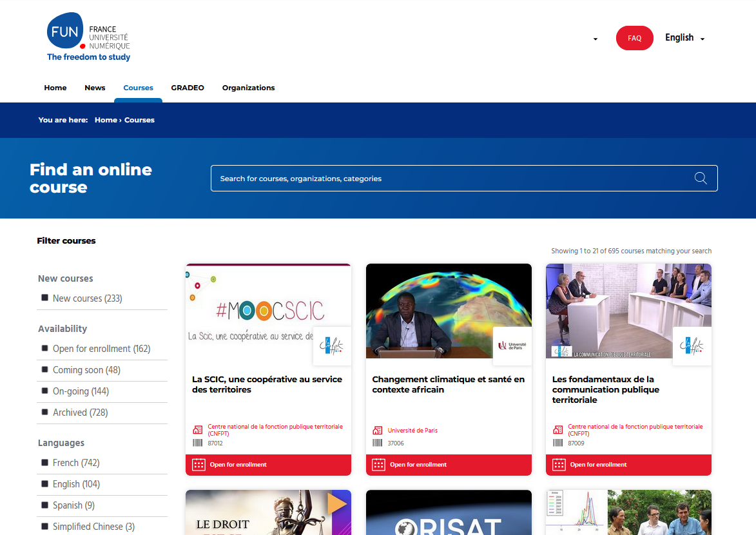The image size is (756, 535).
Task: Open the course titled La SCIC, une coopérative
Action: [267, 384]
